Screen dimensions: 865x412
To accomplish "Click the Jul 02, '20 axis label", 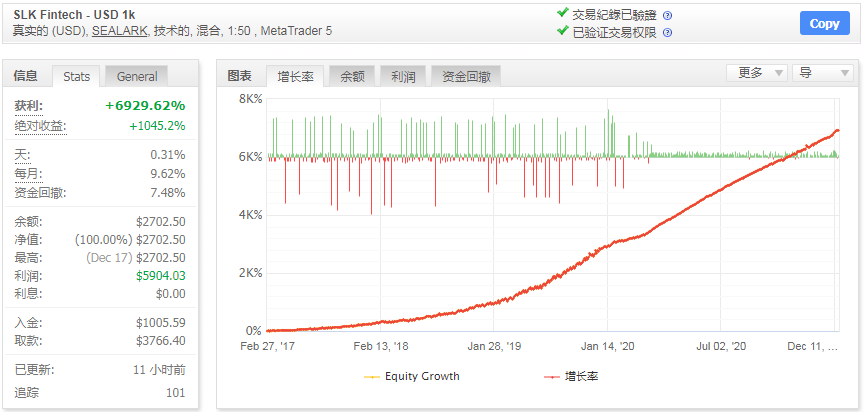I will click(721, 346).
